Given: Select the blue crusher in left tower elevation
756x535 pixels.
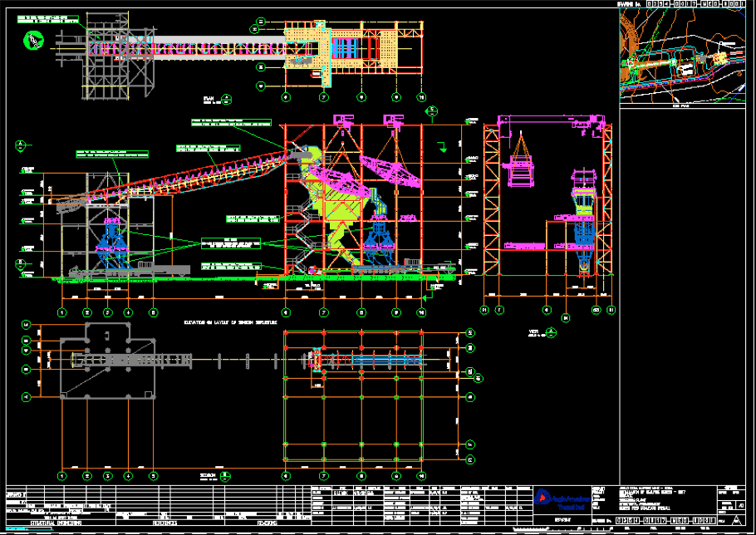Looking at the screenshot, I should (x=111, y=242).
